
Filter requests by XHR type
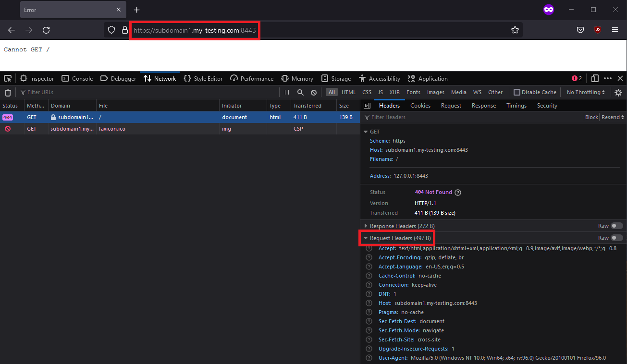[x=394, y=92]
